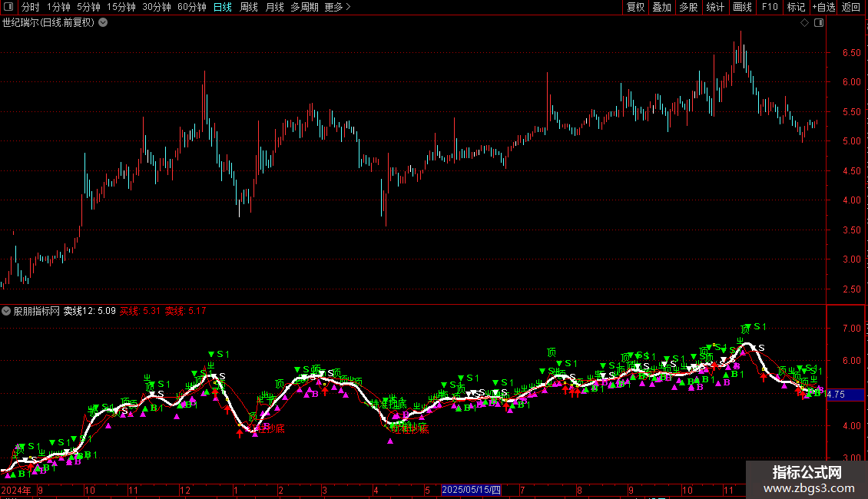Screen dimensions: 868x499
Task: Click the 卖线12: 5.09 value label
Action: 90,311
